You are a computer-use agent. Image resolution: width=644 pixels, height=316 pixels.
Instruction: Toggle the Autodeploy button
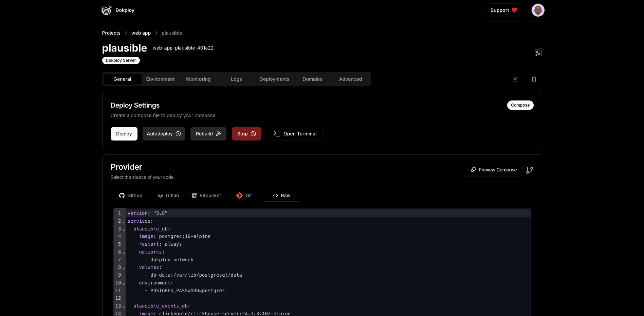click(x=164, y=134)
